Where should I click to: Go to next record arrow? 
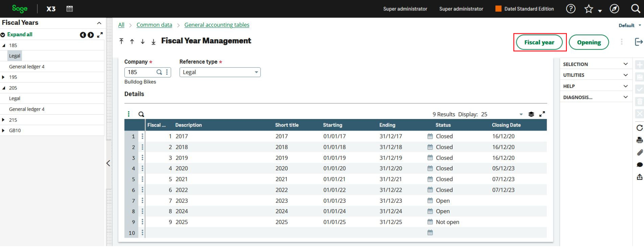(x=143, y=42)
